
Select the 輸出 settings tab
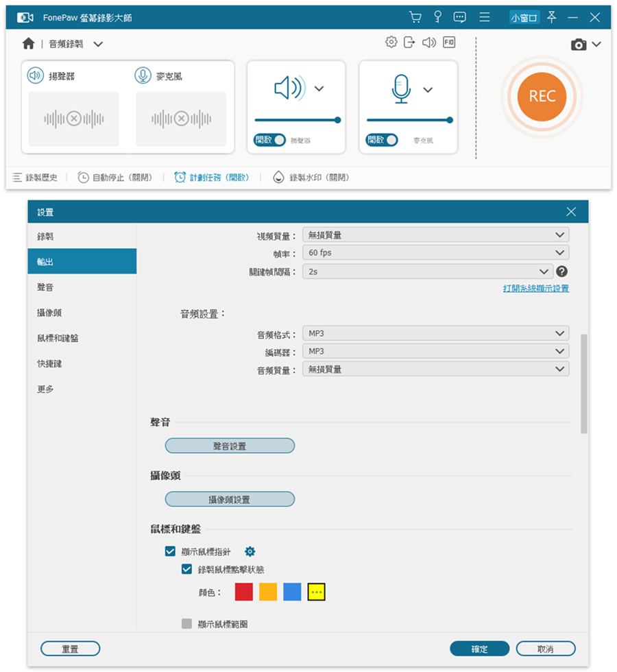click(x=82, y=261)
